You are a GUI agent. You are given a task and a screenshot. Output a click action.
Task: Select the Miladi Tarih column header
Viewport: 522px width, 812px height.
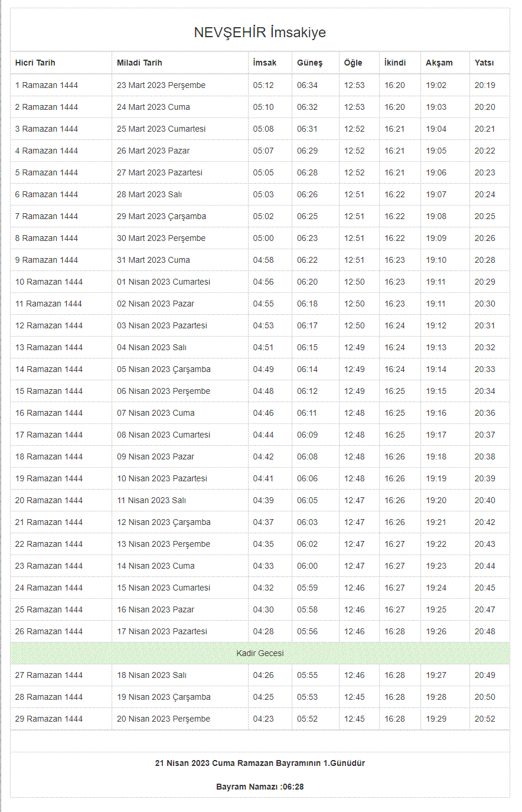(x=139, y=63)
